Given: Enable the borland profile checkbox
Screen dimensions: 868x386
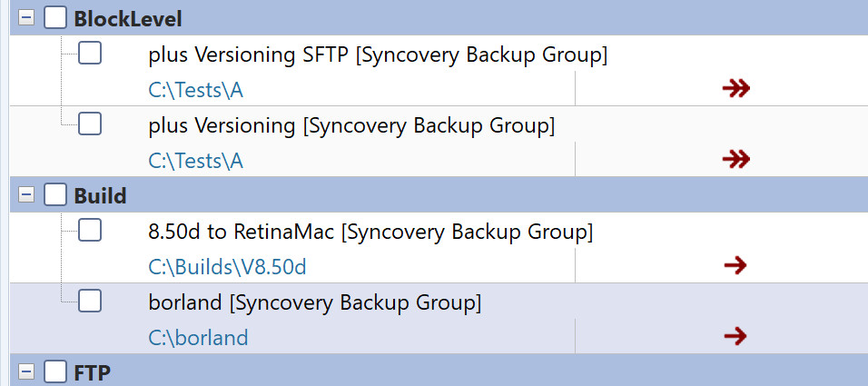Looking at the screenshot, I should 90,301.
